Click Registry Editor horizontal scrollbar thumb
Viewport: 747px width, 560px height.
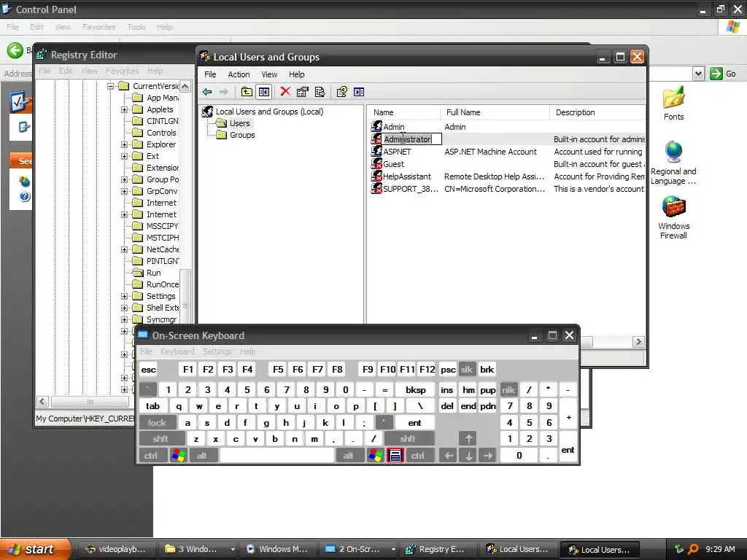pyautogui.click(x=90, y=402)
